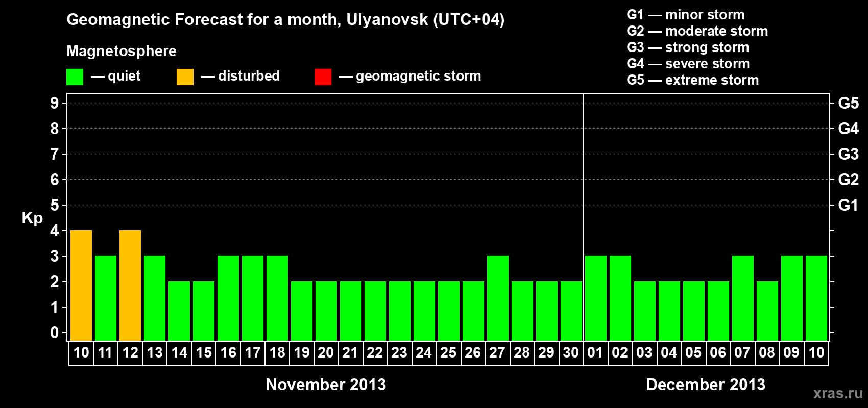This screenshot has width=868, height=408.
Task: Click the green quiet legend swatch
Action: (75, 77)
